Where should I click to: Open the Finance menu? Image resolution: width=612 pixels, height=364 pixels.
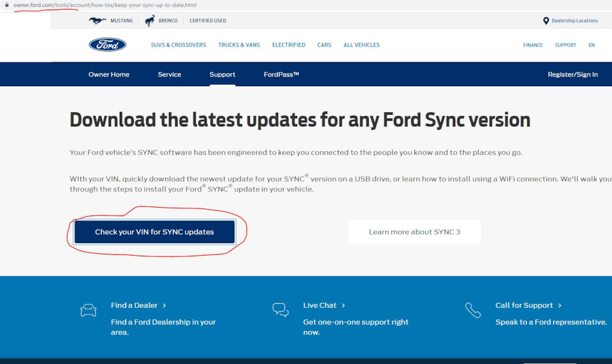point(533,45)
